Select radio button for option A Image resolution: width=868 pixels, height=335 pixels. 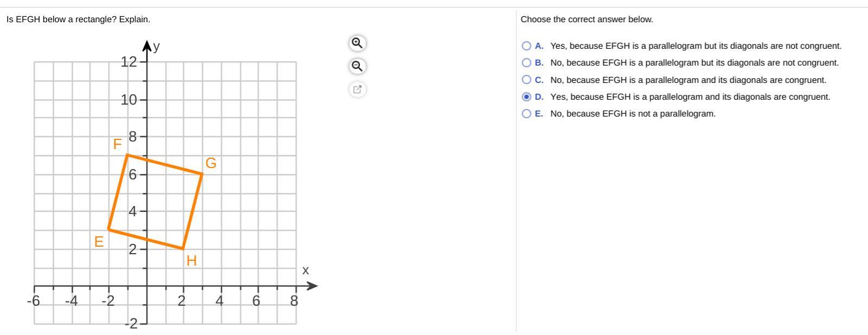(526, 46)
